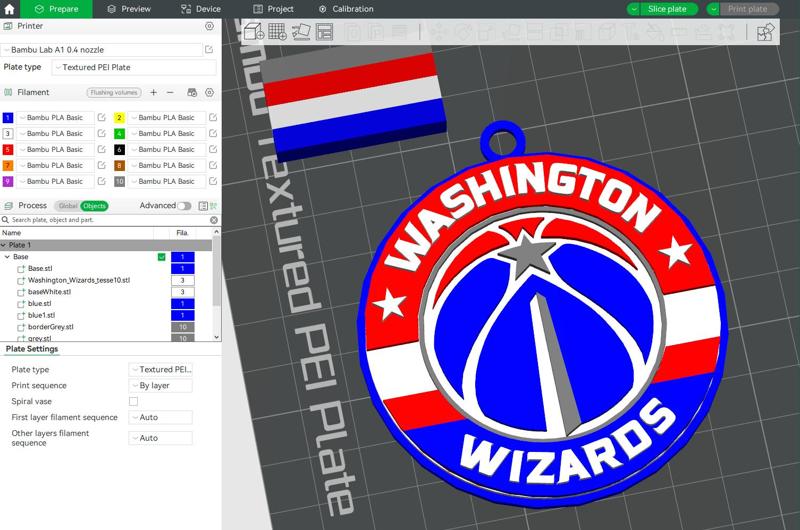Switch to the Device tab

click(201, 9)
